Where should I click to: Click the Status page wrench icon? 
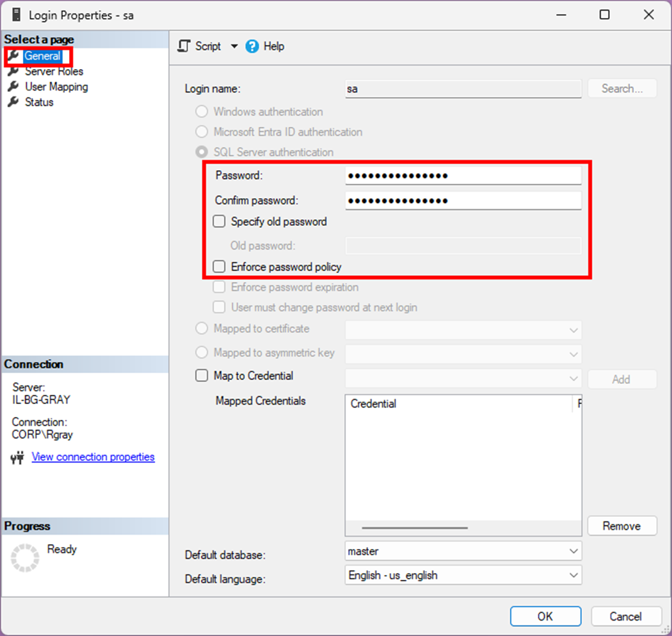pyautogui.click(x=13, y=102)
